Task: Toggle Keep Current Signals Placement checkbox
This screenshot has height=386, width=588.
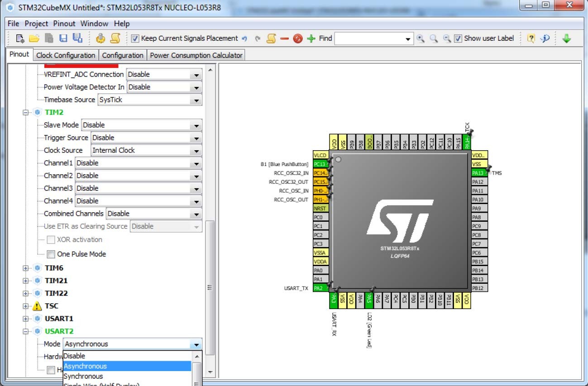Action: tap(135, 38)
